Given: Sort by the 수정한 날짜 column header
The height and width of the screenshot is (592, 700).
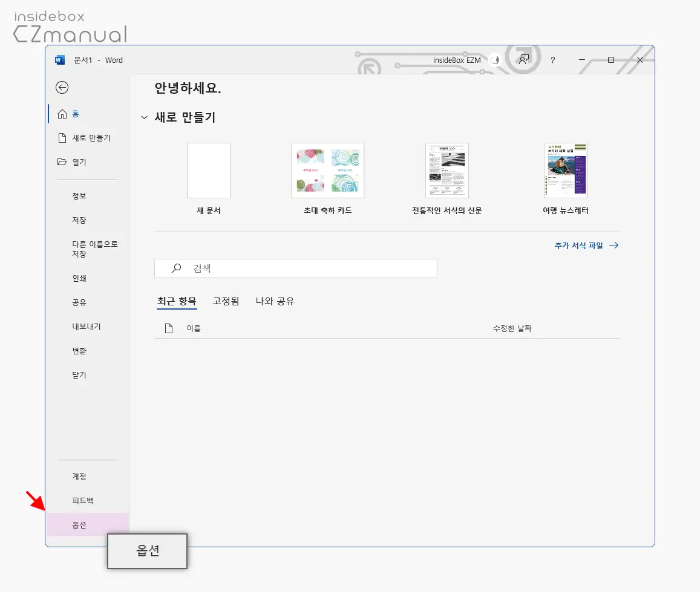Looking at the screenshot, I should (x=512, y=328).
